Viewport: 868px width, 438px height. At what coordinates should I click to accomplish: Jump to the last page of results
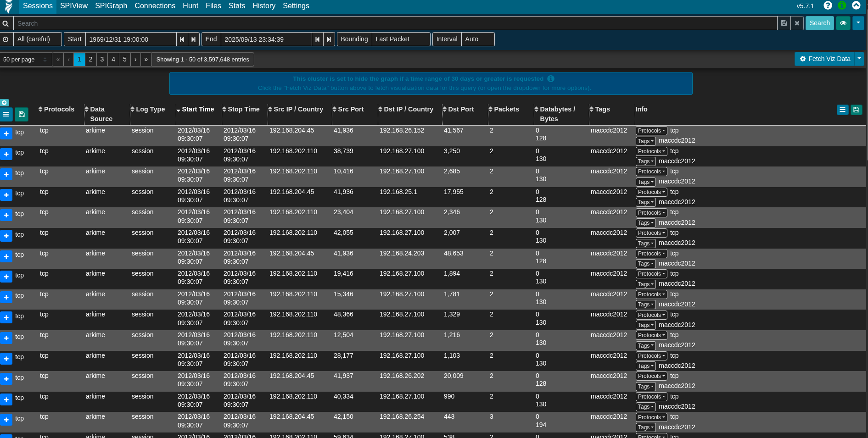[146, 60]
